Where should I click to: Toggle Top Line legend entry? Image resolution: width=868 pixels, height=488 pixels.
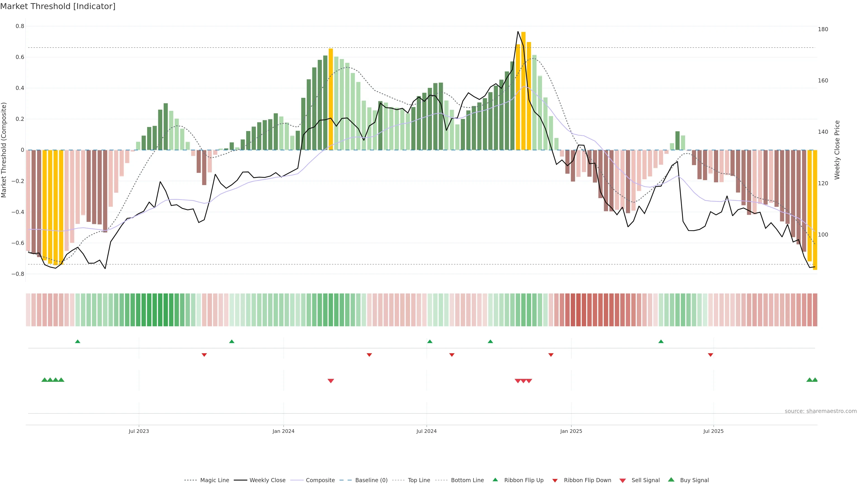419,480
